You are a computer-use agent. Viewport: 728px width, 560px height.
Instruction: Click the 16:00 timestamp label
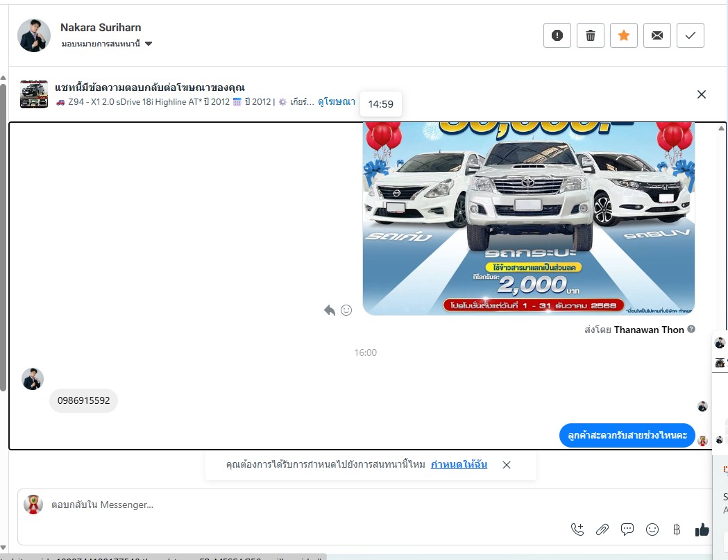pos(366,353)
